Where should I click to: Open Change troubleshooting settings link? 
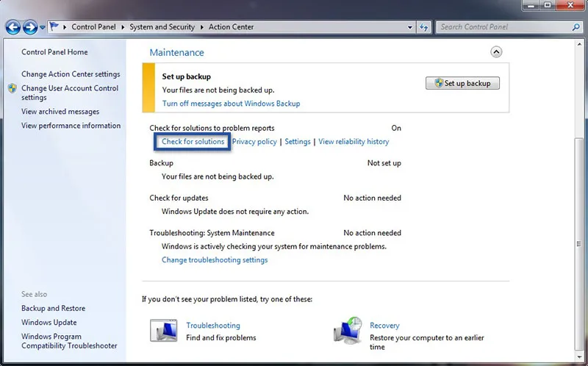coord(215,259)
